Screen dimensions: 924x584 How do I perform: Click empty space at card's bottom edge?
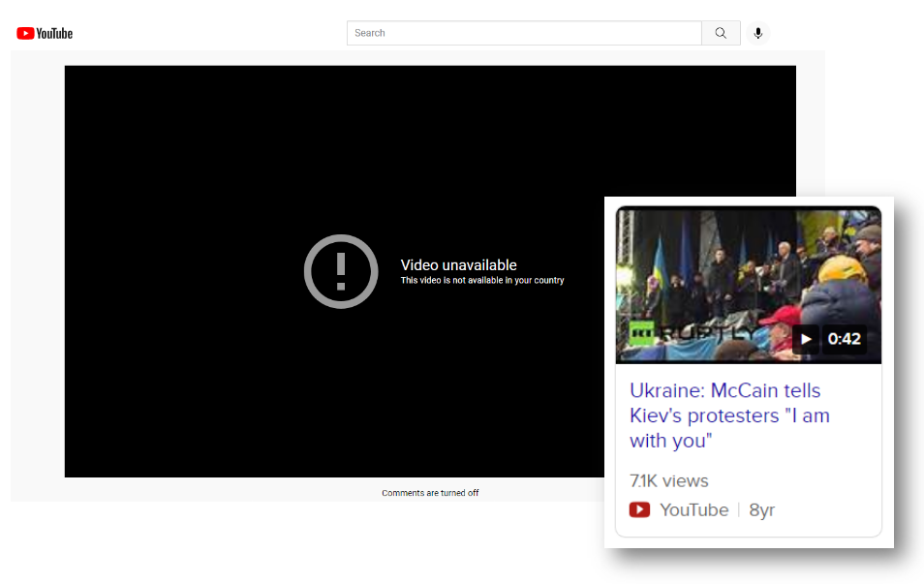748,530
